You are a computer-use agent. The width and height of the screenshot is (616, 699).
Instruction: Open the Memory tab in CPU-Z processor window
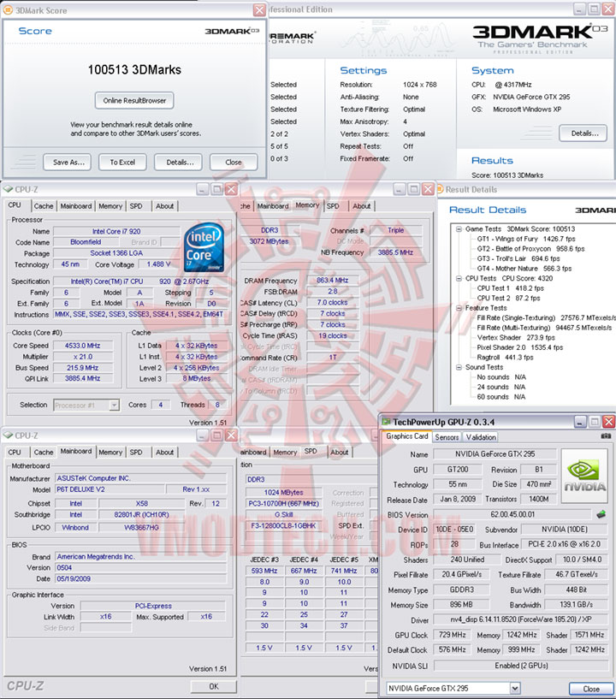pyautogui.click(x=110, y=206)
